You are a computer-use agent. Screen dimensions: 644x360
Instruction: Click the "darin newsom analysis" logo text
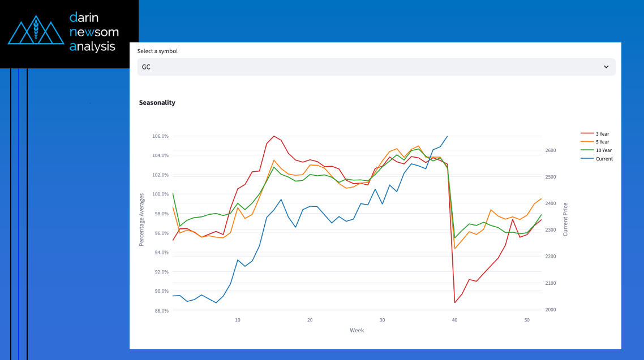pyautogui.click(x=93, y=32)
